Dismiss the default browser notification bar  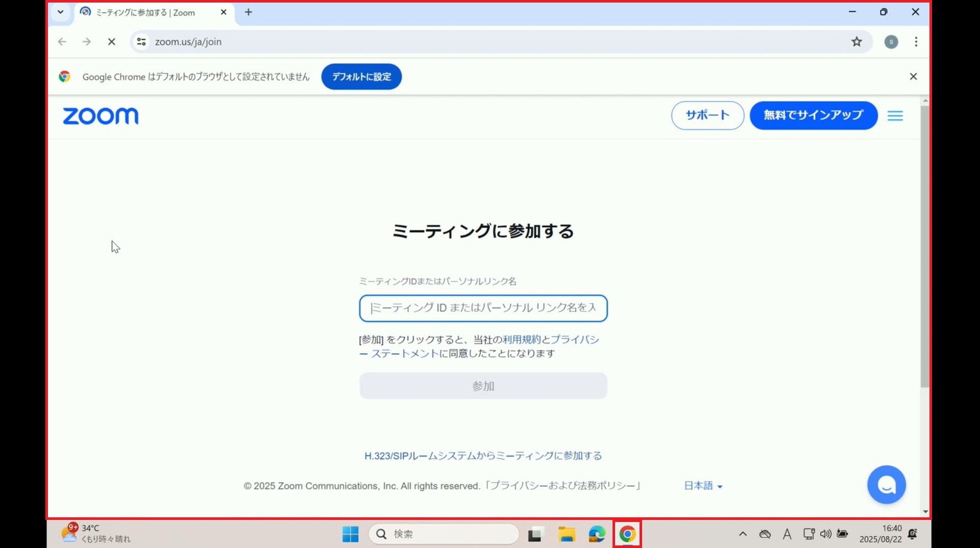[913, 77]
